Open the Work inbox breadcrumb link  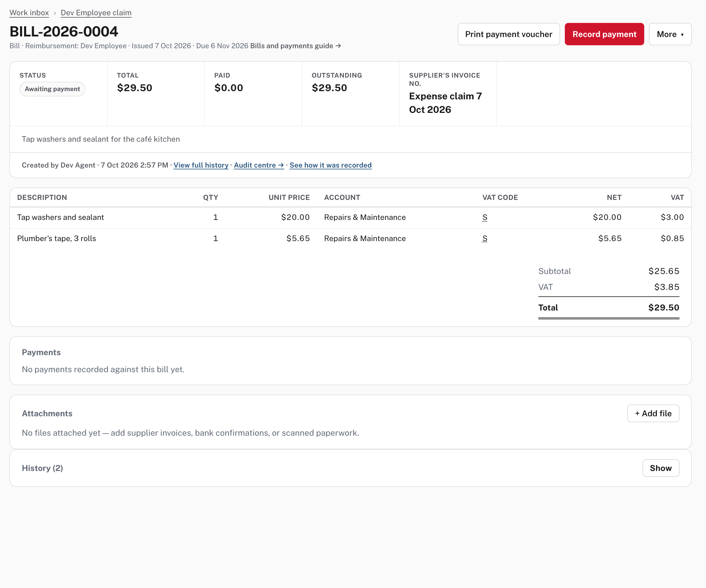[29, 13]
